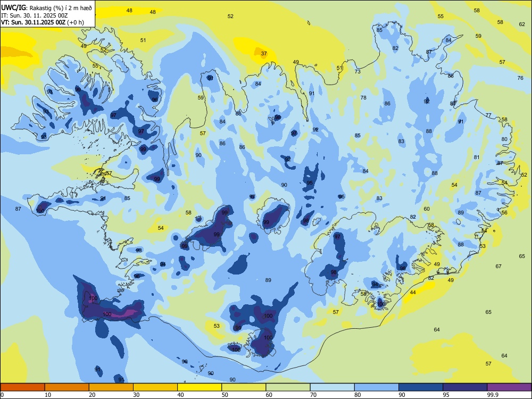Viewport: 532px width, 399px height.
Task: Click the 60–70 light green legend swatch
Action: (x=288, y=387)
